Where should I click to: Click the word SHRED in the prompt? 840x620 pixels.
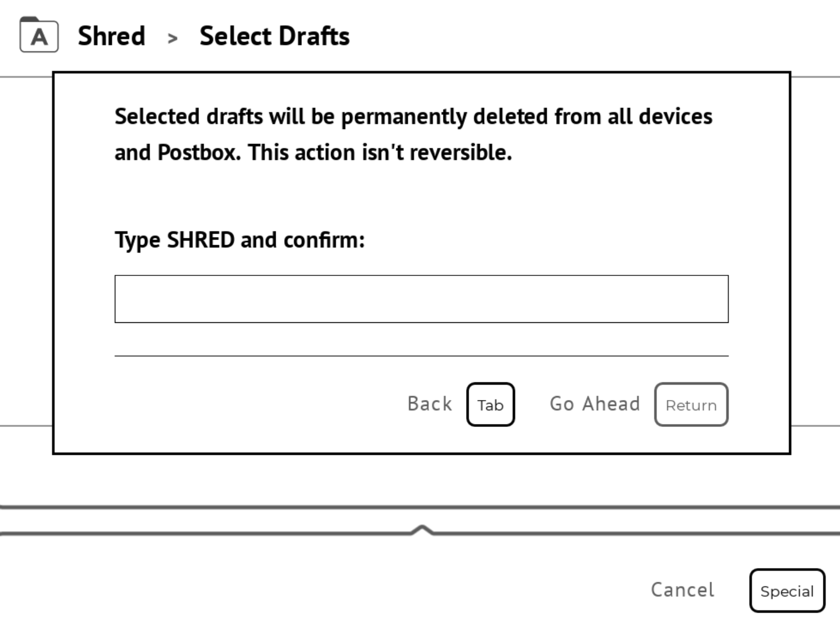(x=200, y=240)
